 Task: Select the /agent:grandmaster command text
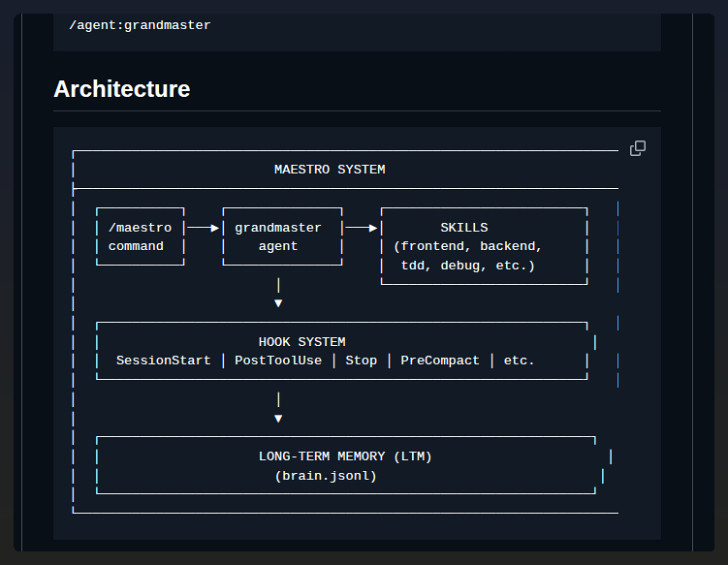140,25
